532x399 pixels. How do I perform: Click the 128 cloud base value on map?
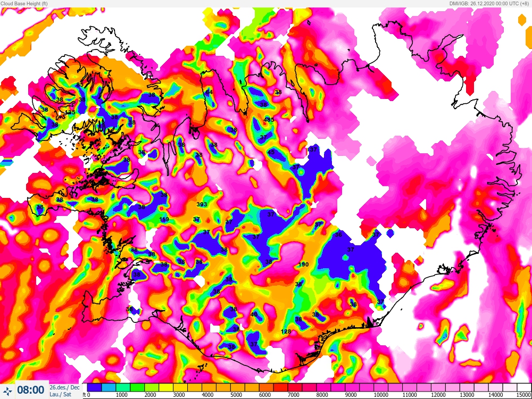pyautogui.click(x=286, y=331)
